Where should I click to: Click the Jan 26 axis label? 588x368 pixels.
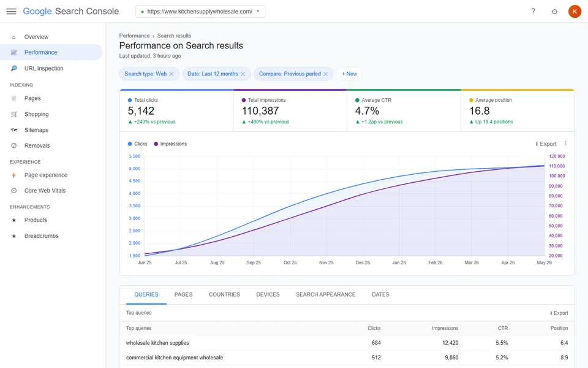(399, 263)
